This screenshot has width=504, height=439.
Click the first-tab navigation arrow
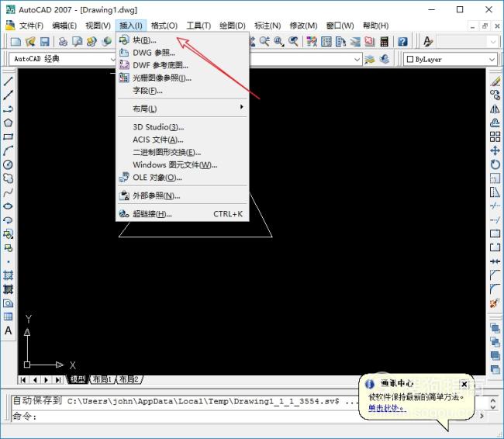point(22,380)
